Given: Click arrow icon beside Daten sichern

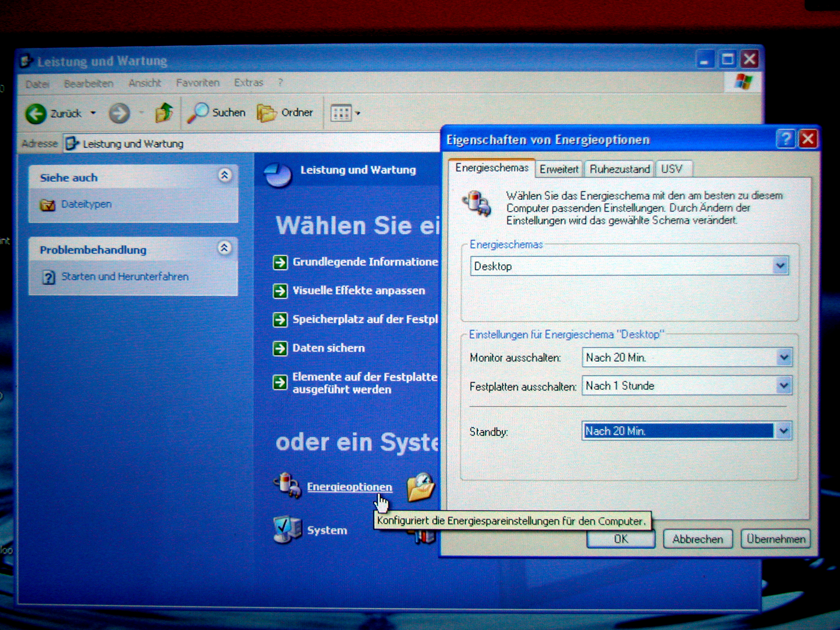Looking at the screenshot, I should 280,349.
